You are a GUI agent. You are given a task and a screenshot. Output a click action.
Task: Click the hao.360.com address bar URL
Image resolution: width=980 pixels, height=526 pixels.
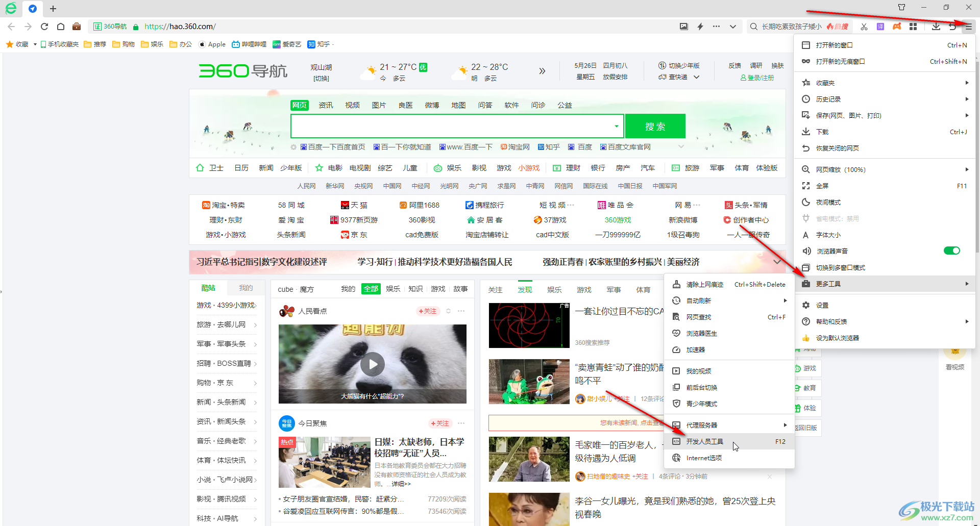(x=180, y=27)
